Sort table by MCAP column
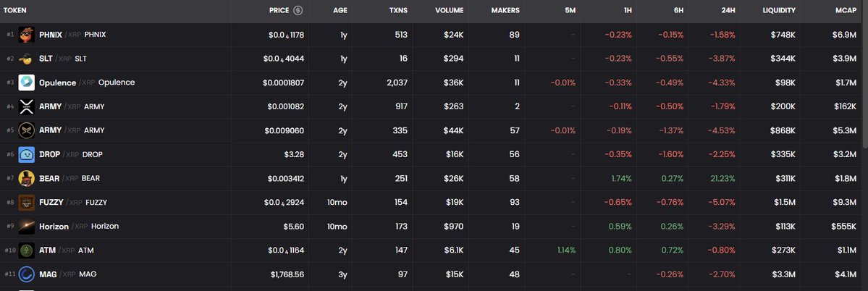 tap(846, 11)
